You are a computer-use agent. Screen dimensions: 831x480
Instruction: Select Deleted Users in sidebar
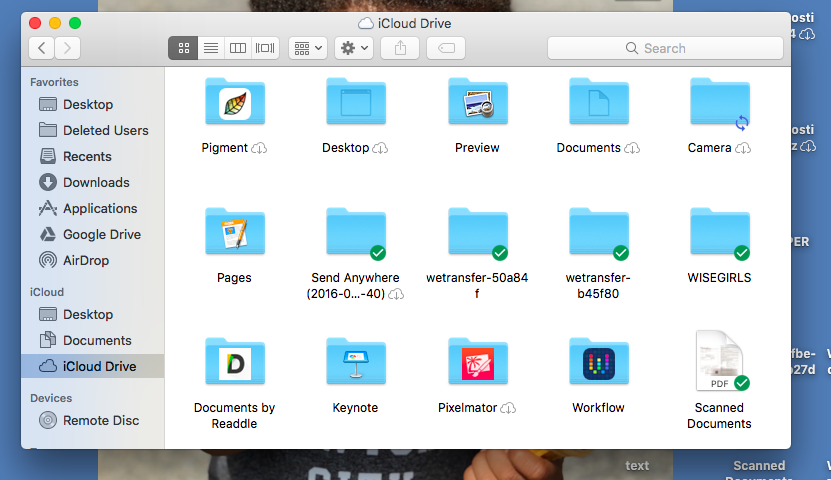93,130
